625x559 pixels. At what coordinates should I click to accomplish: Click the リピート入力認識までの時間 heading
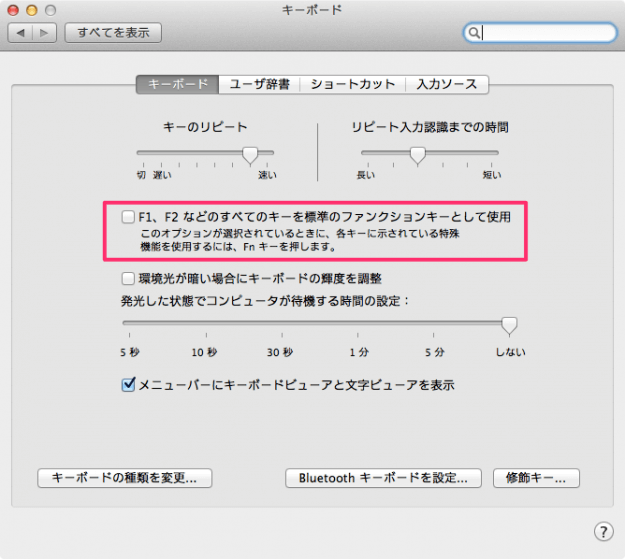tap(430, 127)
